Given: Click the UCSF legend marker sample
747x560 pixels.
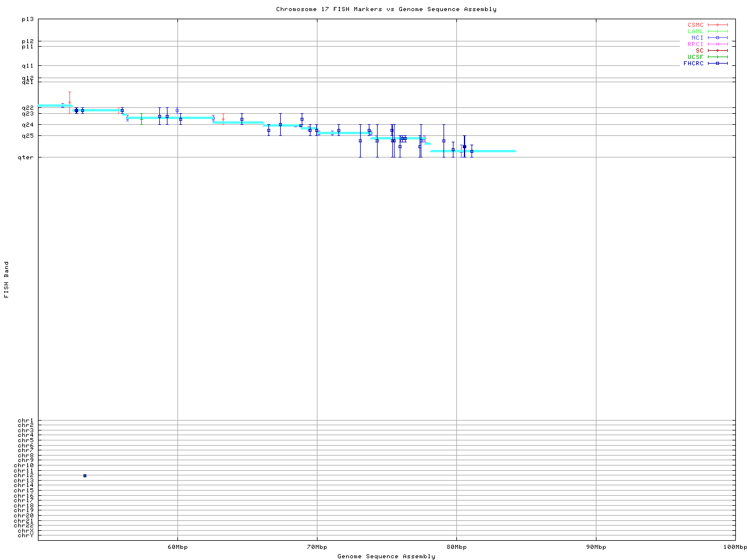Looking at the screenshot, I should tap(717, 57).
